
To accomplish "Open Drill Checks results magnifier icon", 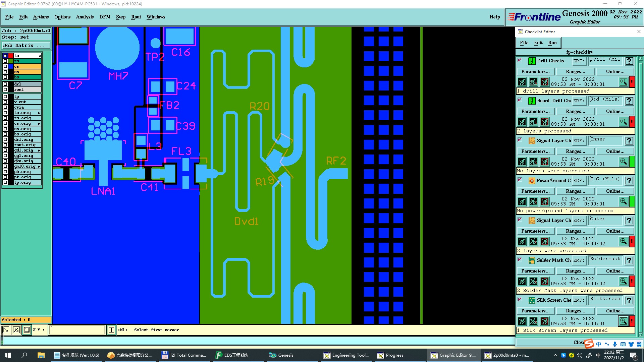I will coord(623,82).
